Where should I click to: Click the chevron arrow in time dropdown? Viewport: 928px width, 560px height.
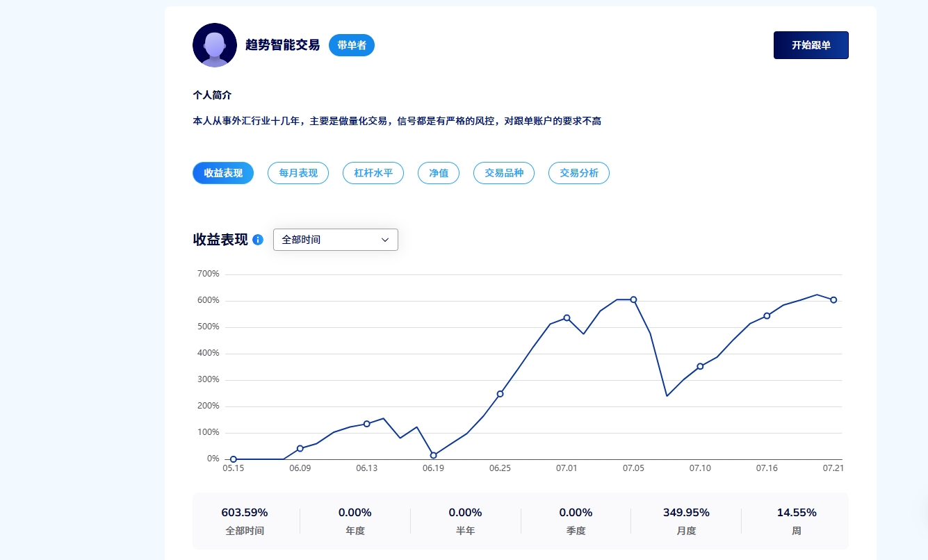(x=385, y=240)
